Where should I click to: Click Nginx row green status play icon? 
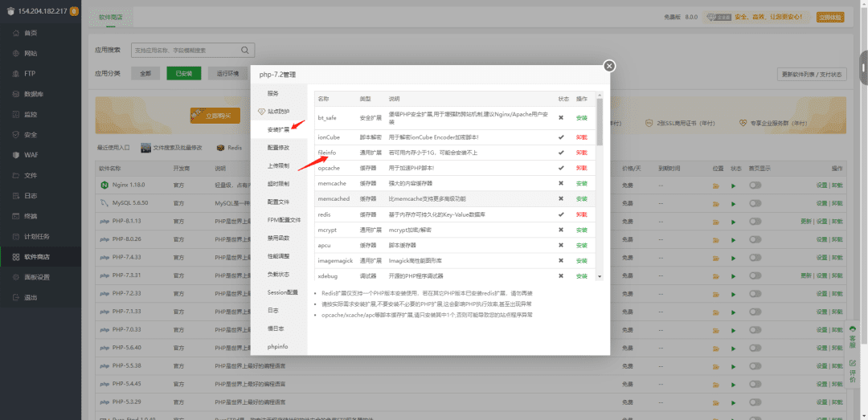click(734, 186)
